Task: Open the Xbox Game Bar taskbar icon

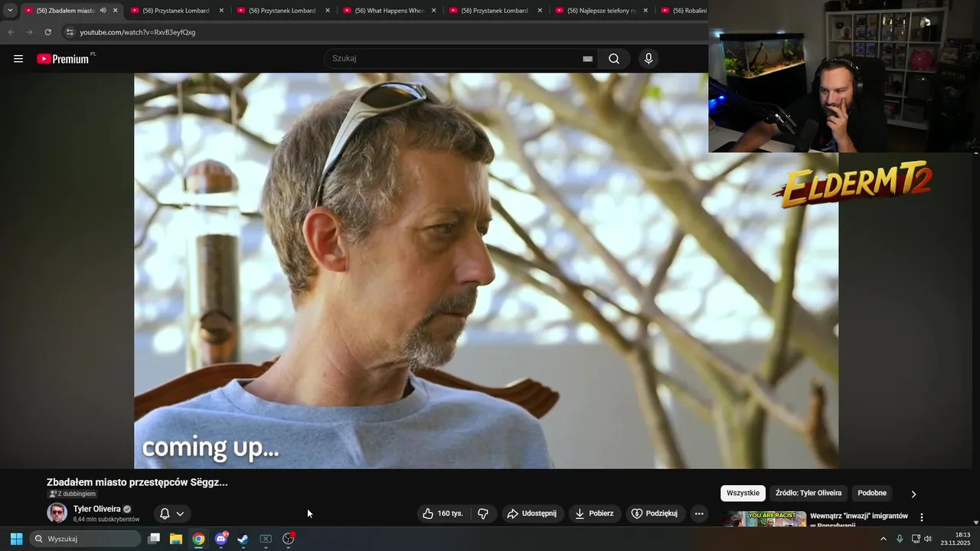Action: pyautogui.click(x=266, y=539)
